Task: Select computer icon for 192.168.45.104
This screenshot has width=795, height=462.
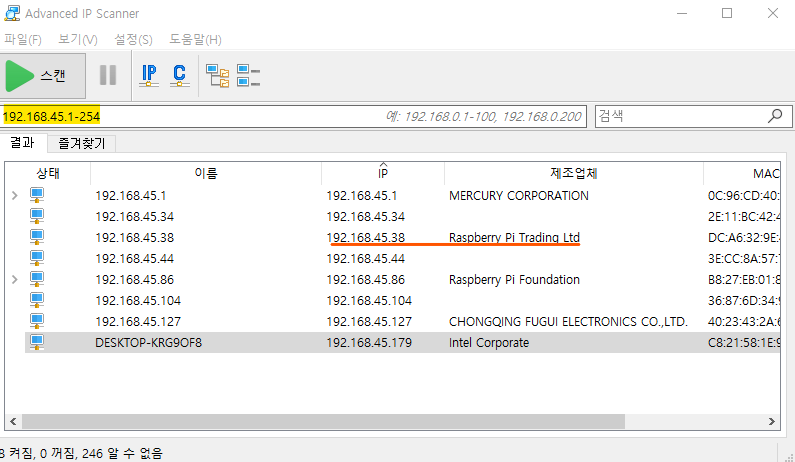Action: pos(37,300)
